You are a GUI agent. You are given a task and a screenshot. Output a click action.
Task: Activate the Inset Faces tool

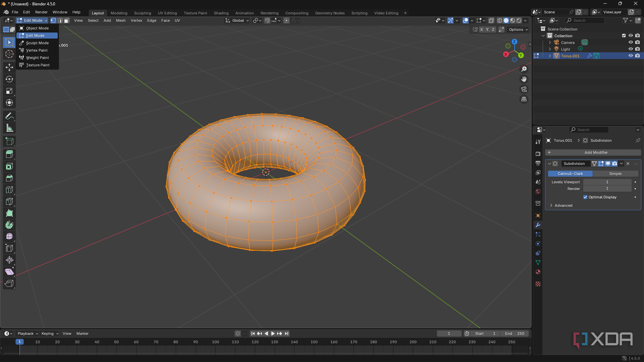(9, 166)
